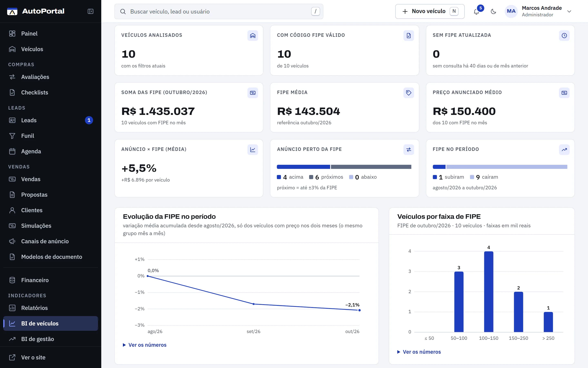Open Funil in the sidebar
The width and height of the screenshot is (588, 368).
pyautogui.click(x=51, y=136)
